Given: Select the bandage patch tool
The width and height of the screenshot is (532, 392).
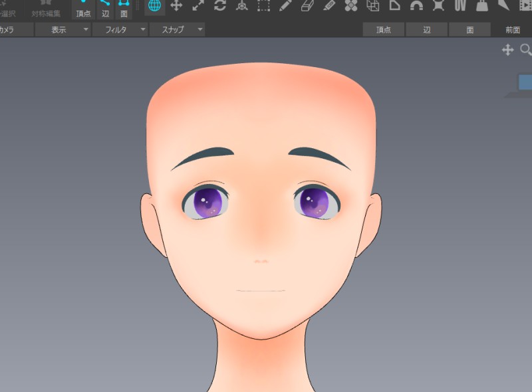Looking at the screenshot, I should pos(351,5).
